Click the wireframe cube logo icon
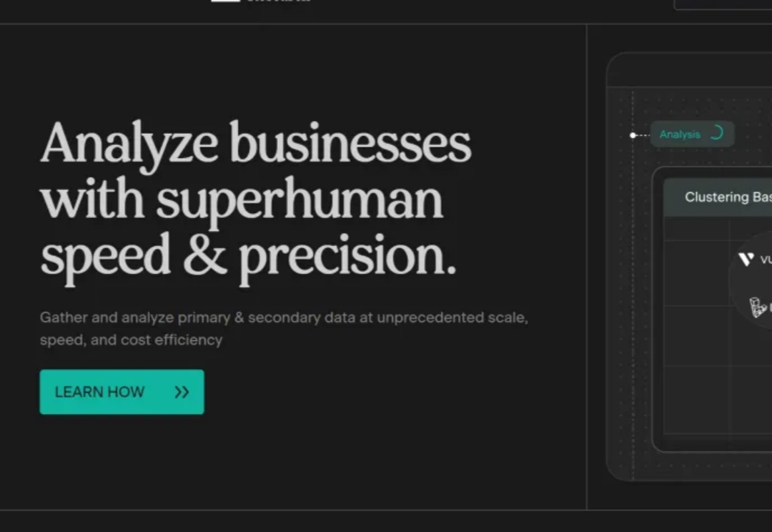772x532 pixels. (757, 307)
